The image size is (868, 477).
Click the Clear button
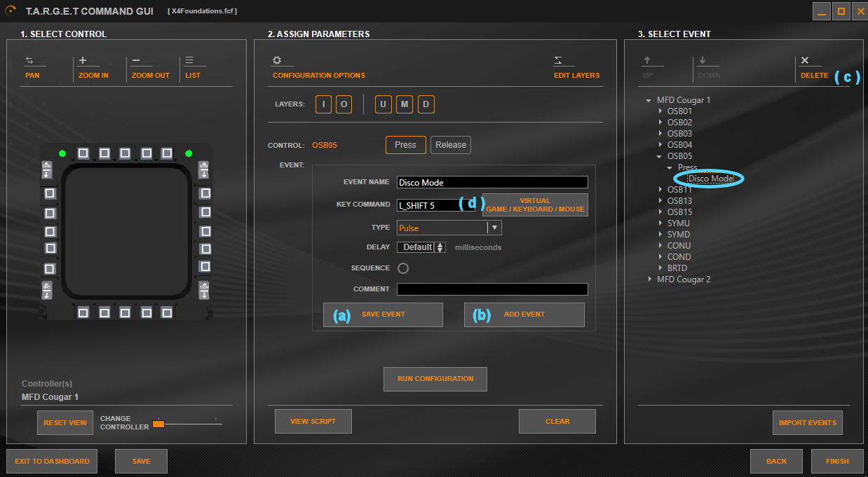[x=557, y=422]
